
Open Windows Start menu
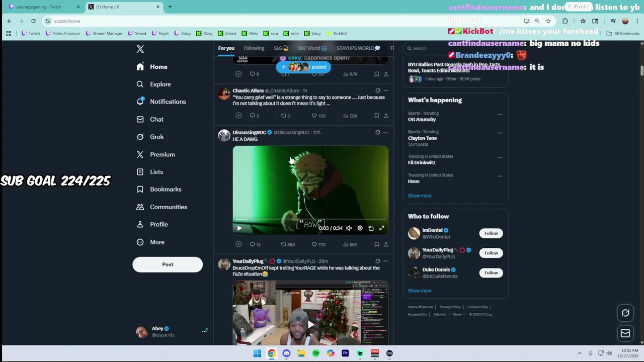tap(257, 353)
